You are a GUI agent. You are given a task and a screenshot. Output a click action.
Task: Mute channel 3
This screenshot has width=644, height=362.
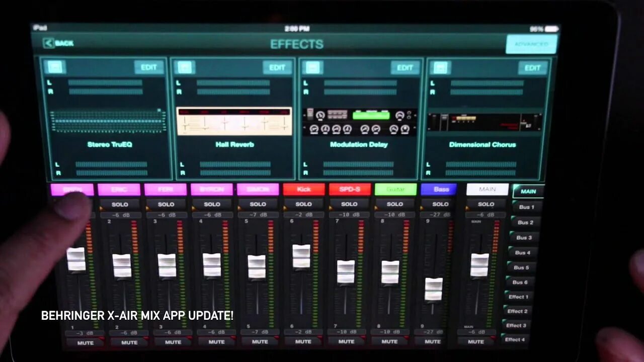point(173,342)
